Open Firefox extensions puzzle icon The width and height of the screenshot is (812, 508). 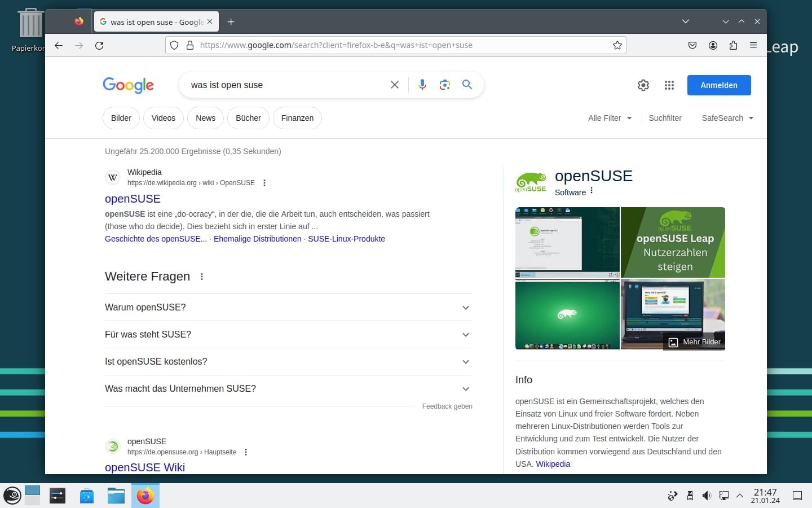pyautogui.click(x=733, y=45)
